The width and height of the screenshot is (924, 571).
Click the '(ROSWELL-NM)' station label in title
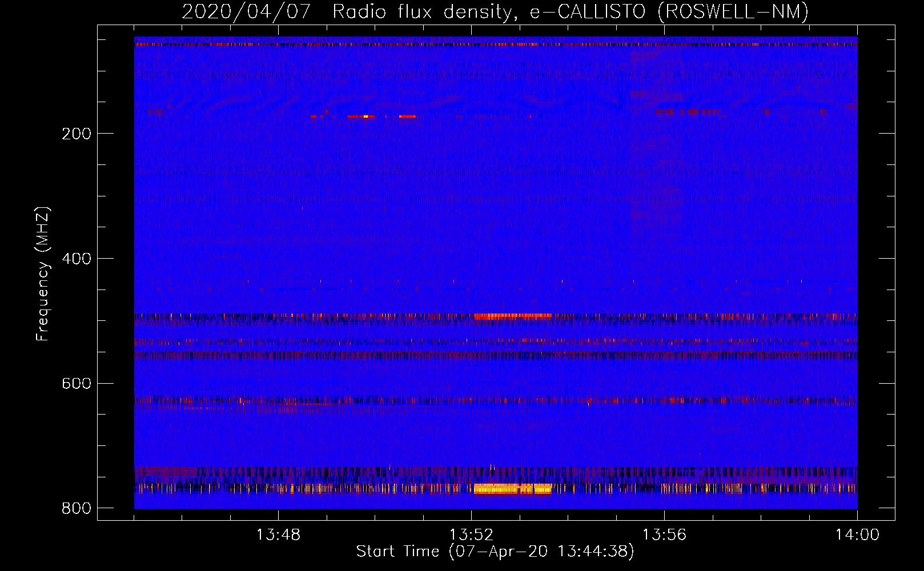[733, 11]
